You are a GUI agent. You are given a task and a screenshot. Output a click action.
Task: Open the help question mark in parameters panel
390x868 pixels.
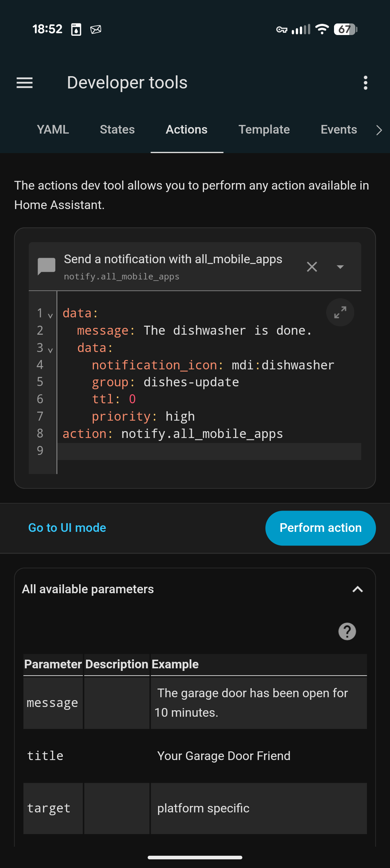click(347, 631)
